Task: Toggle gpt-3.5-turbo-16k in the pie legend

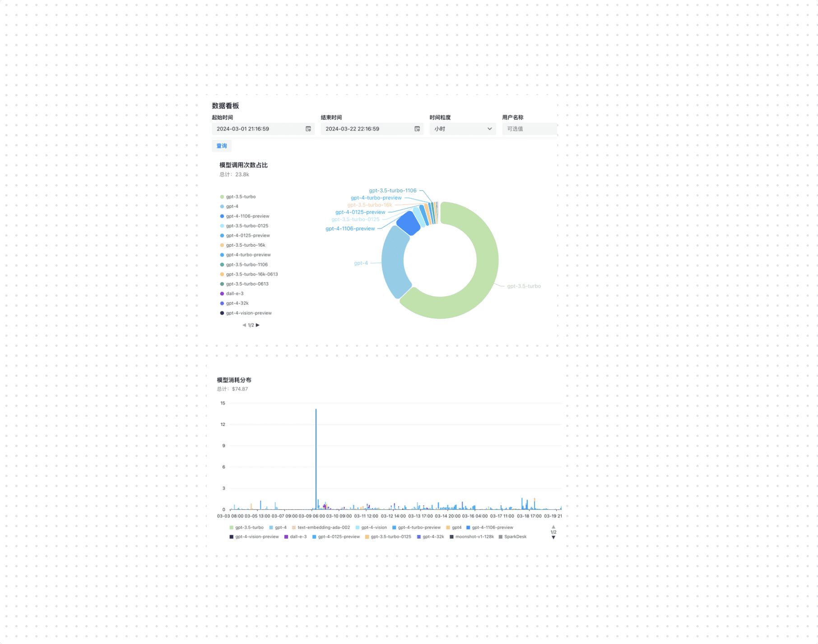Action: (242, 245)
